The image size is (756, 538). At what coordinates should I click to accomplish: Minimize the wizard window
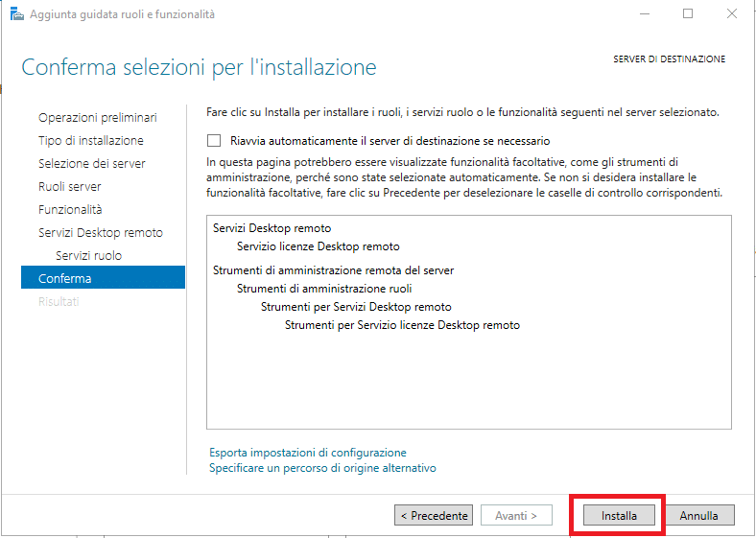[645, 14]
